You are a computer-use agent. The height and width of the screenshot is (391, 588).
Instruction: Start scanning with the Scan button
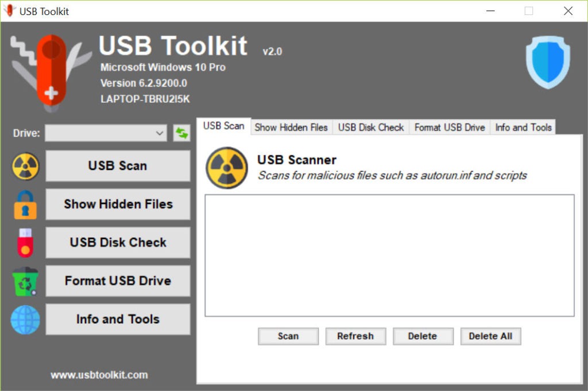(x=288, y=336)
